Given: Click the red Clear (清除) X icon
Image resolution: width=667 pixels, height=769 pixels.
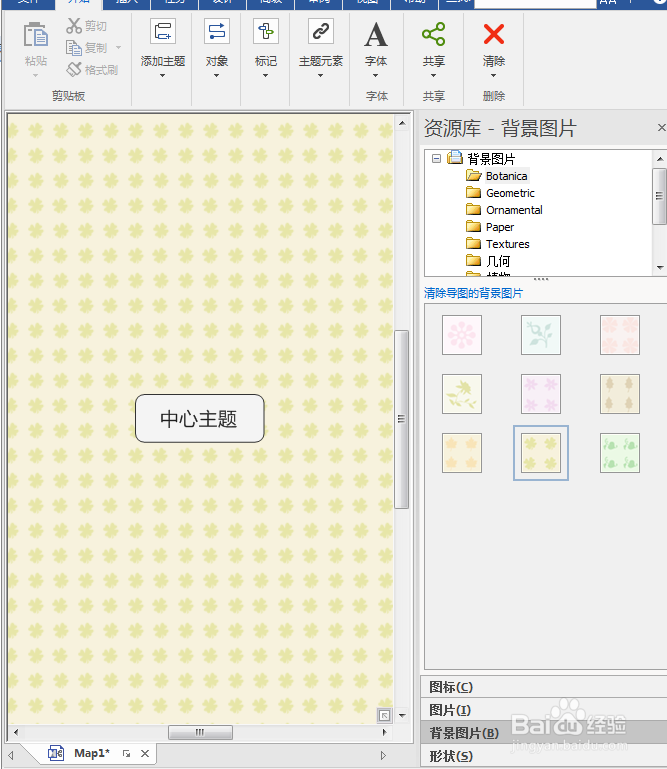Looking at the screenshot, I should [493, 34].
